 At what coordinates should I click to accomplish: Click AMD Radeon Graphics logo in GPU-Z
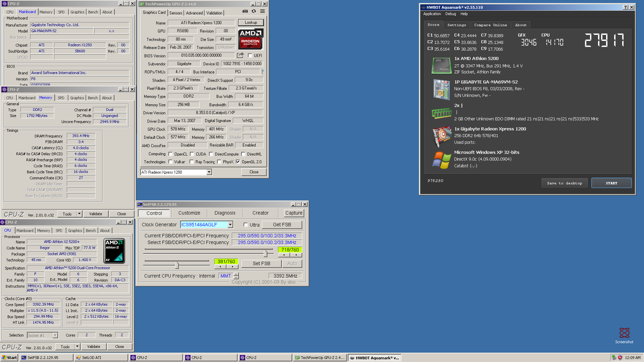[x=251, y=39]
